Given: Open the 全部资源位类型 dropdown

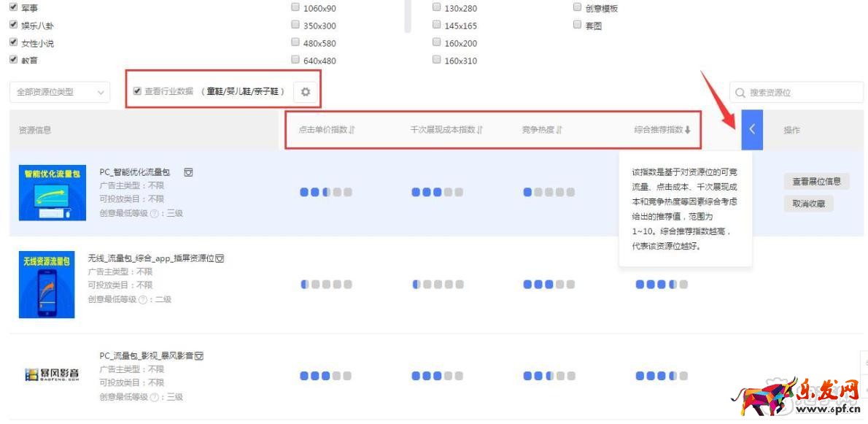Looking at the screenshot, I should 59,92.
